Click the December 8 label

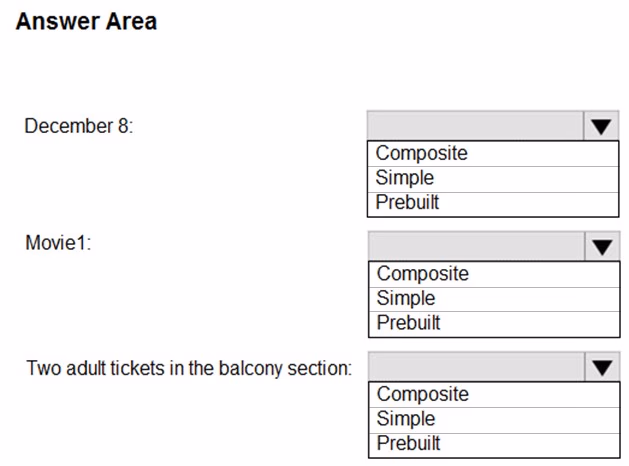click(x=79, y=126)
